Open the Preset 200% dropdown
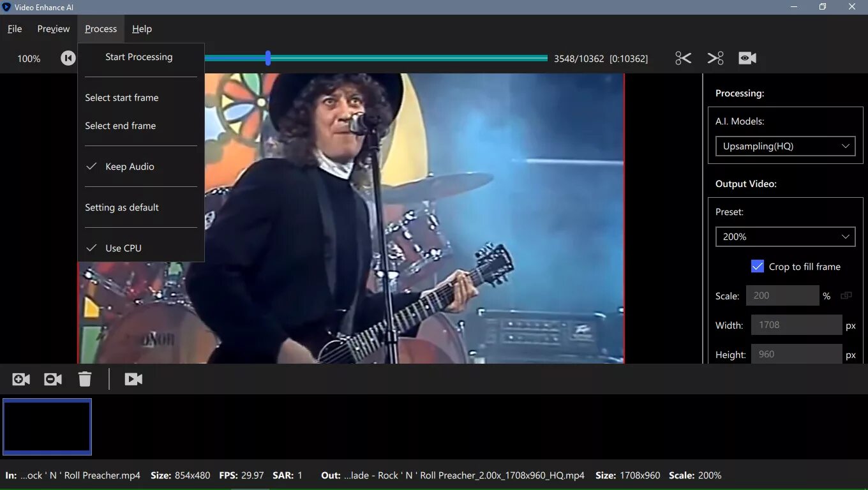The height and width of the screenshot is (490, 868). (x=785, y=237)
